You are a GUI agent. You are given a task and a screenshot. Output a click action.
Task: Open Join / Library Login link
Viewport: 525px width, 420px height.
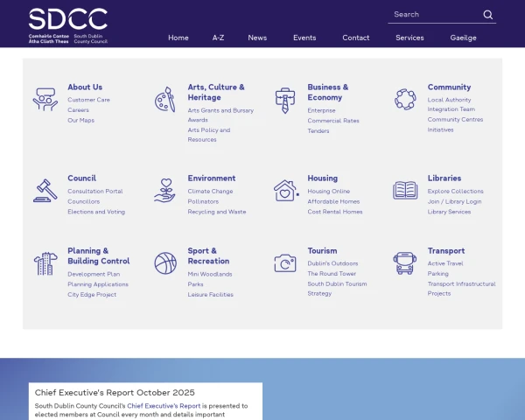point(454,201)
